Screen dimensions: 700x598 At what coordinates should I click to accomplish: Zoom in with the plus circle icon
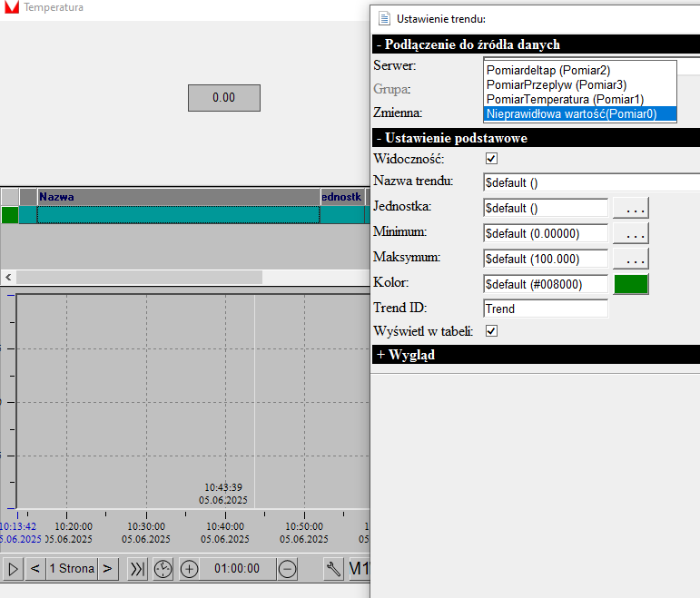(x=189, y=569)
